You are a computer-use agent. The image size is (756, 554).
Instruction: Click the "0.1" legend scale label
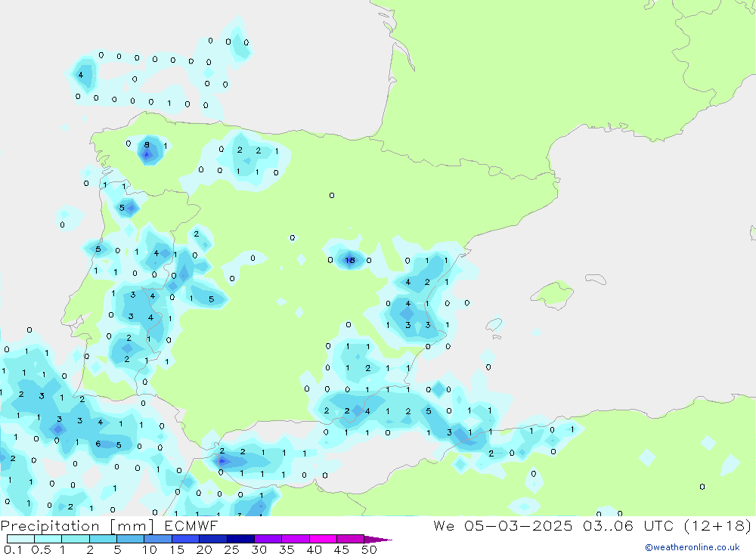(13, 549)
